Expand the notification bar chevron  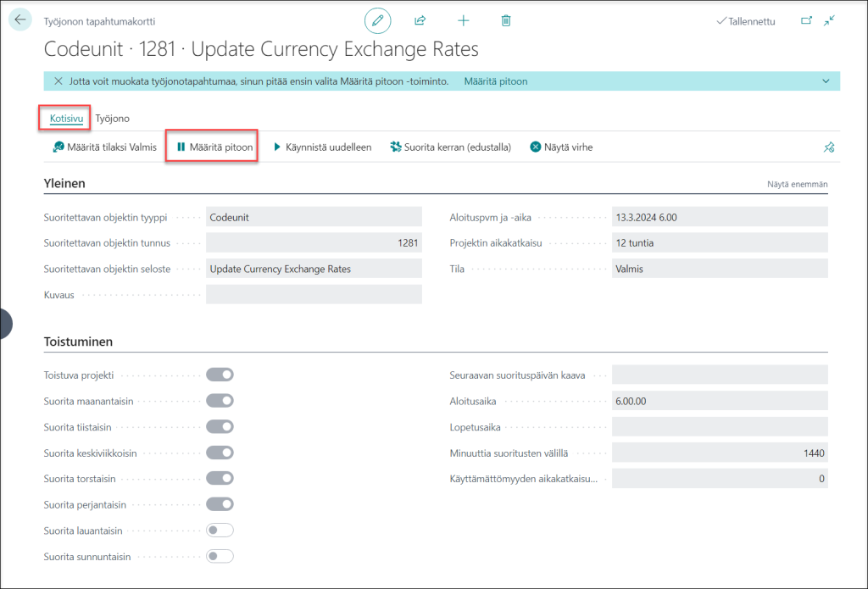pos(826,81)
